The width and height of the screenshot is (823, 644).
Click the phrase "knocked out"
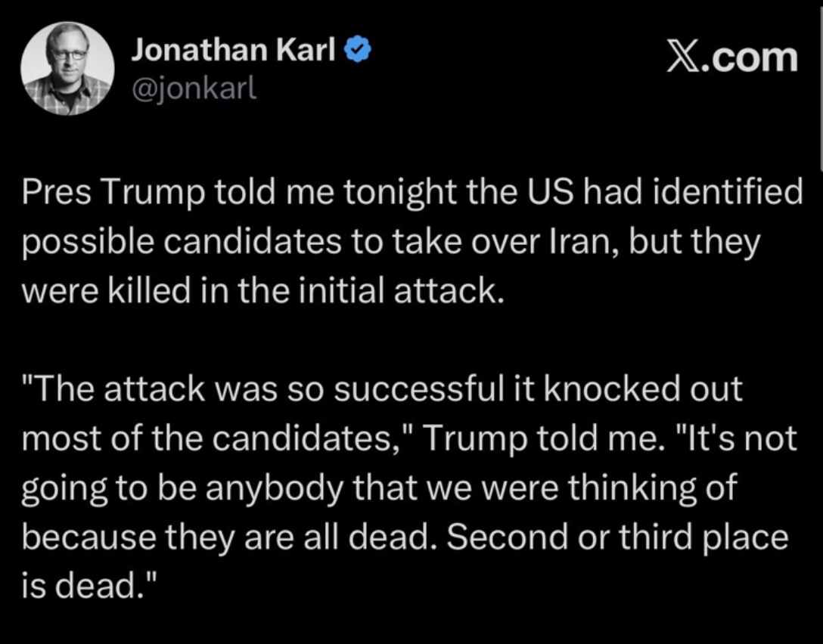coord(643,389)
